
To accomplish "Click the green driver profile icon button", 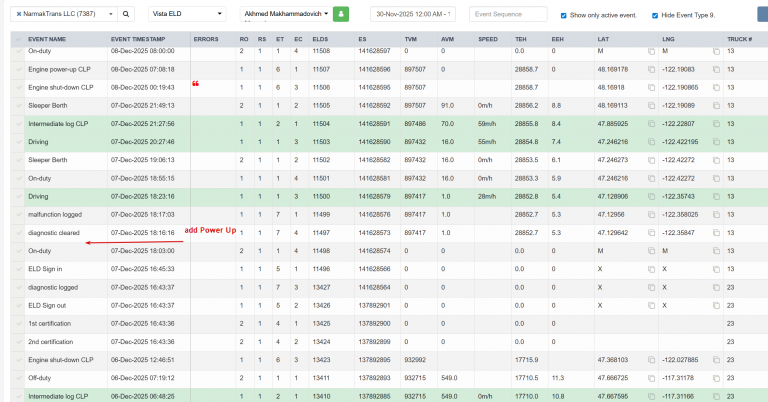I will pos(341,14).
